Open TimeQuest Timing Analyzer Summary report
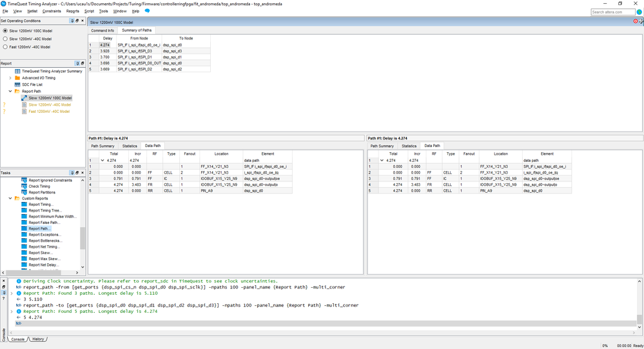 [x=52, y=71]
